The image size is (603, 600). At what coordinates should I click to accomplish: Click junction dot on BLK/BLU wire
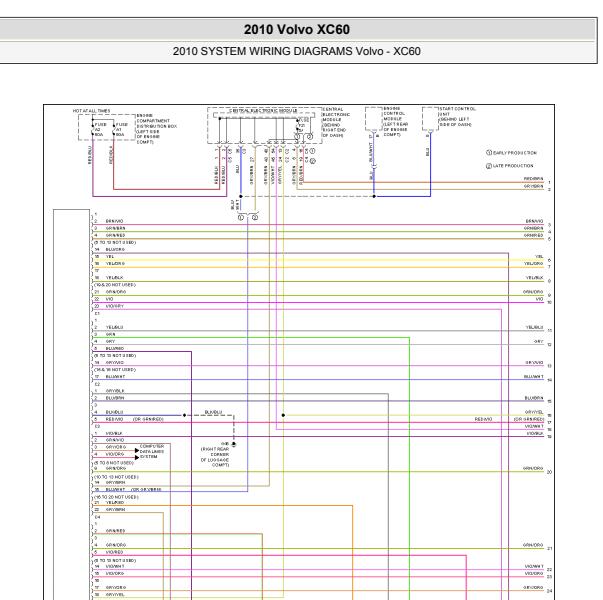pos(185,415)
